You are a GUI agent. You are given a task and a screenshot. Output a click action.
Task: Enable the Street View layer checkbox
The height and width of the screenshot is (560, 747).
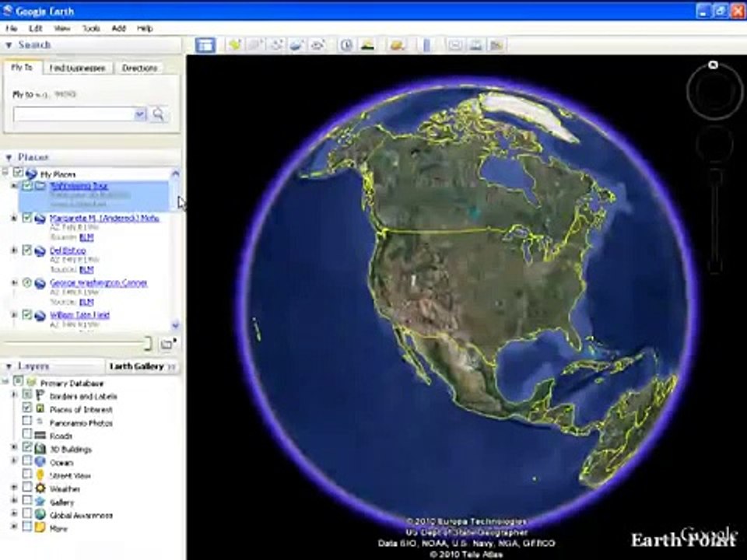(x=27, y=474)
